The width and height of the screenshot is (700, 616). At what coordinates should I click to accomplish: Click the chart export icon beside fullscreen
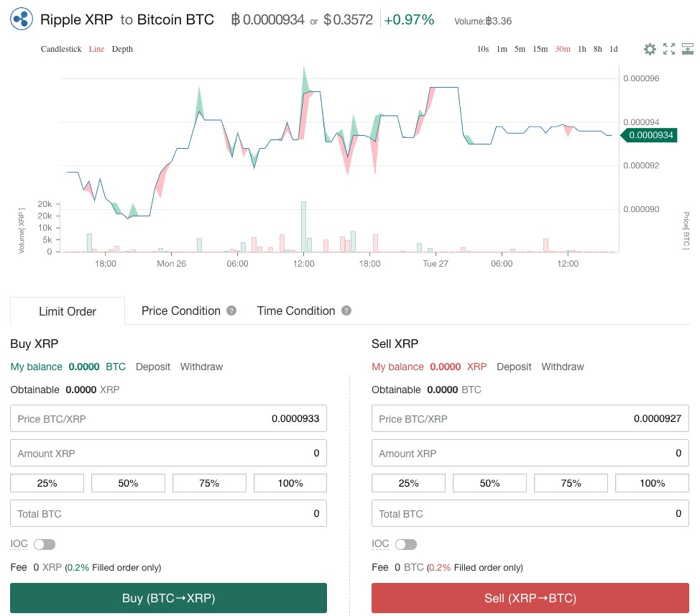[x=688, y=49]
